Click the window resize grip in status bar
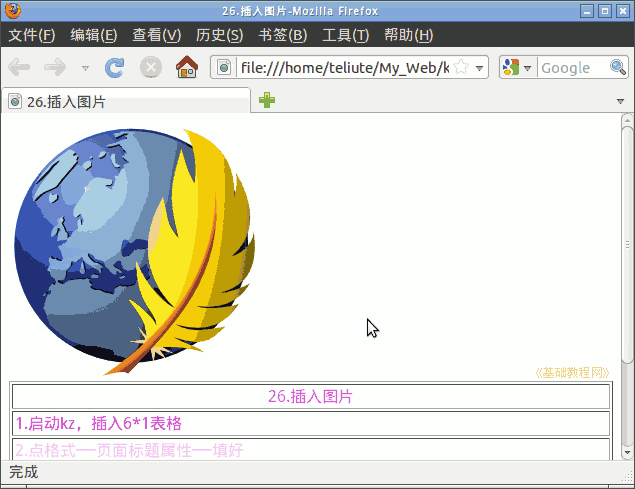The height and width of the screenshot is (489, 635). click(627, 478)
